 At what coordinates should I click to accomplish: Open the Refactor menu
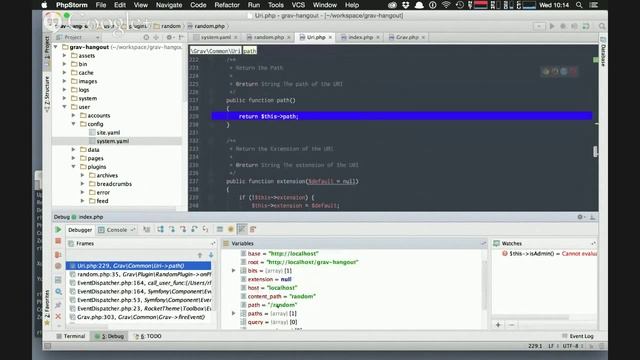click(227, 5)
